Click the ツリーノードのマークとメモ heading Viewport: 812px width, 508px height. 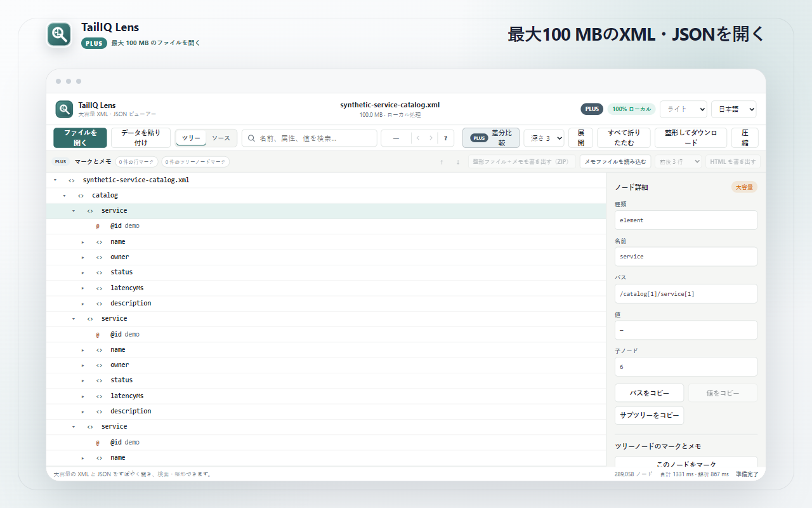tap(658, 446)
